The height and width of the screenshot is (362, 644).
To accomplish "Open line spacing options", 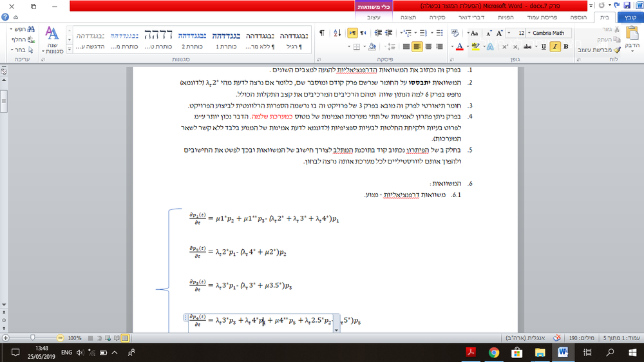I will (391, 46).
